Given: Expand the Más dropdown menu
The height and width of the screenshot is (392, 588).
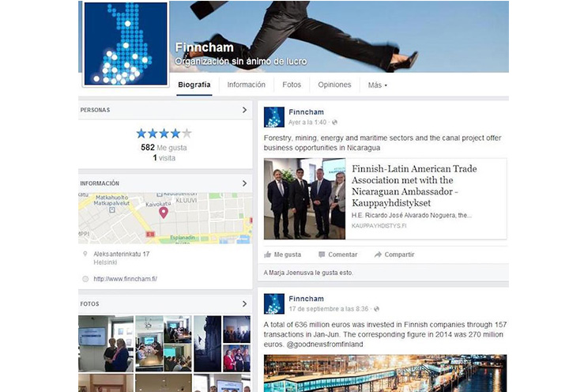Looking at the screenshot, I should (377, 85).
